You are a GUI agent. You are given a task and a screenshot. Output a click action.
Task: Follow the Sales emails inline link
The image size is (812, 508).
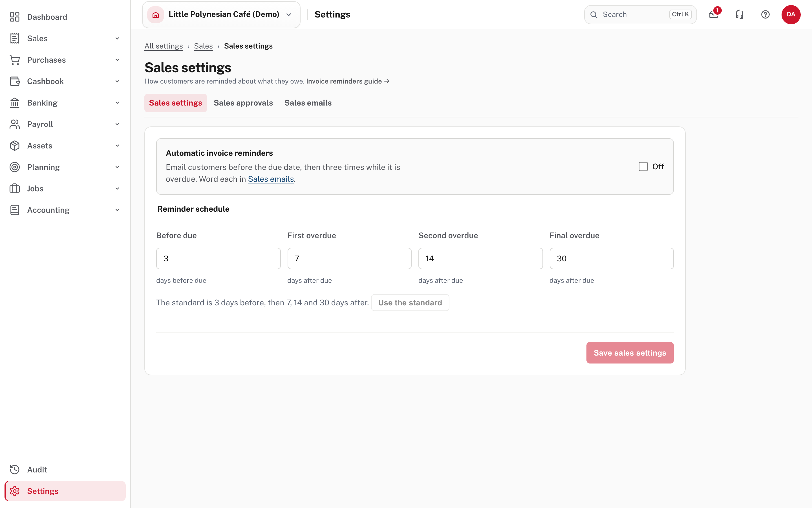pyautogui.click(x=271, y=179)
